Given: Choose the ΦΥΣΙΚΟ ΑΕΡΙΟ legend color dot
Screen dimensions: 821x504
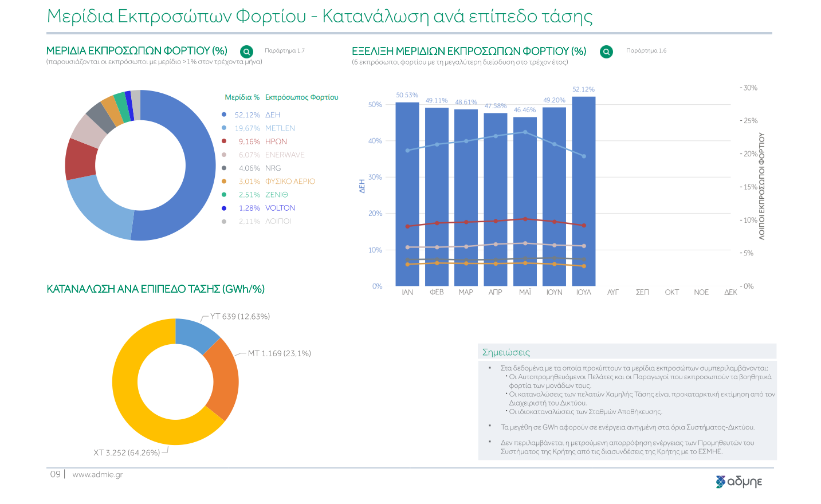Looking at the screenshot, I should (224, 181).
